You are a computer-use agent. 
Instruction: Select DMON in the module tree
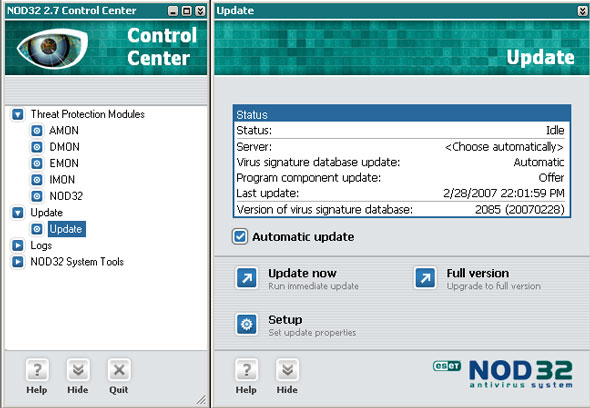tap(64, 147)
